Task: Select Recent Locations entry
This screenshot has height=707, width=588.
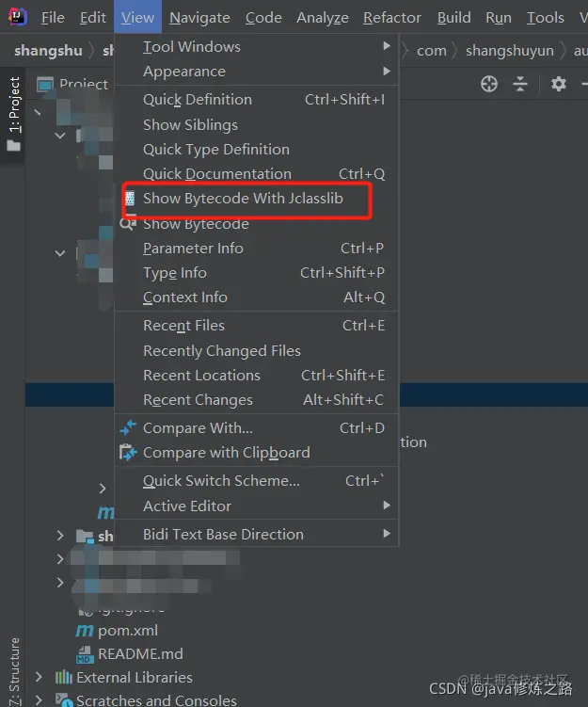Action: tap(257, 375)
